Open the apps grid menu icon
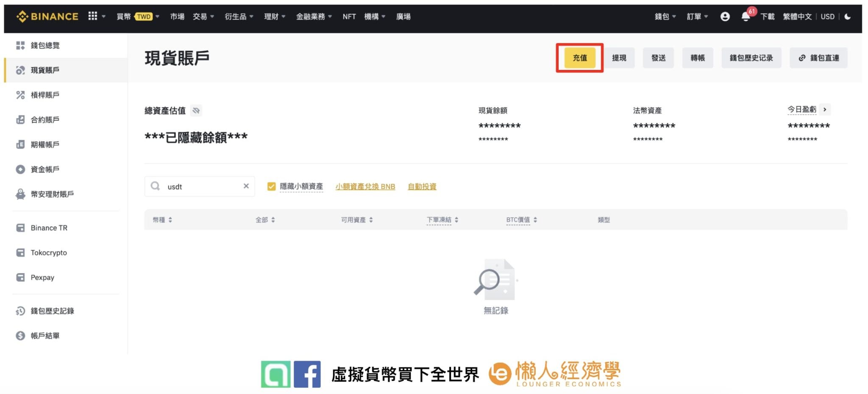Image resolution: width=868 pixels, height=394 pixels. click(92, 16)
